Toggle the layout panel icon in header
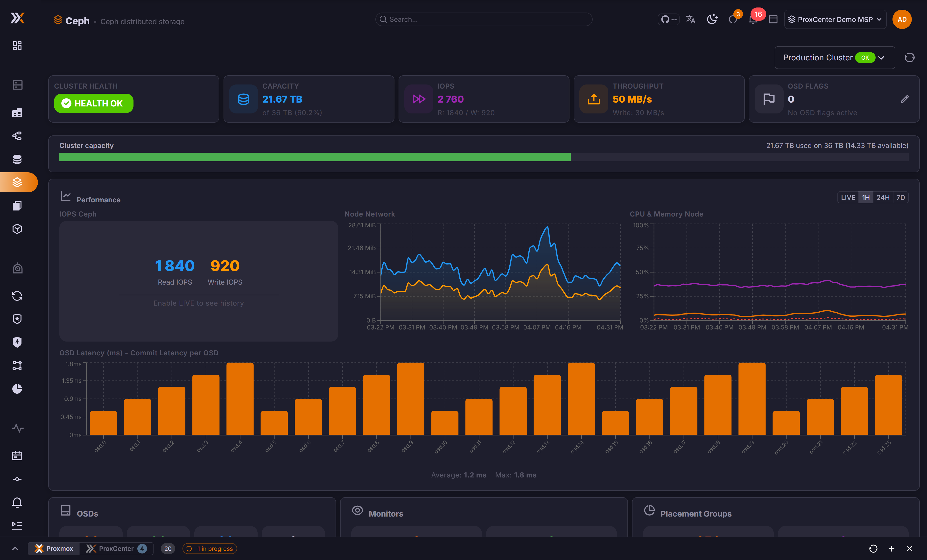 tap(773, 19)
